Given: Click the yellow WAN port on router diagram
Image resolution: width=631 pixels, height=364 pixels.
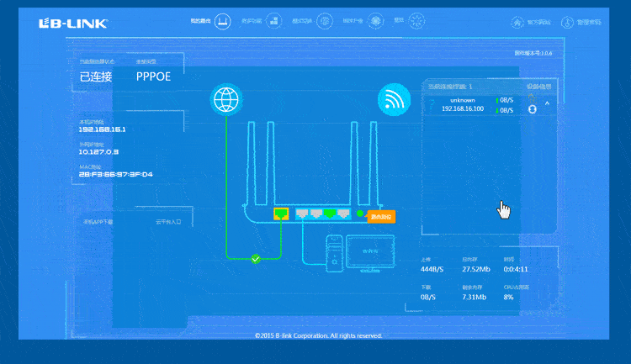Looking at the screenshot, I should (x=281, y=214).
